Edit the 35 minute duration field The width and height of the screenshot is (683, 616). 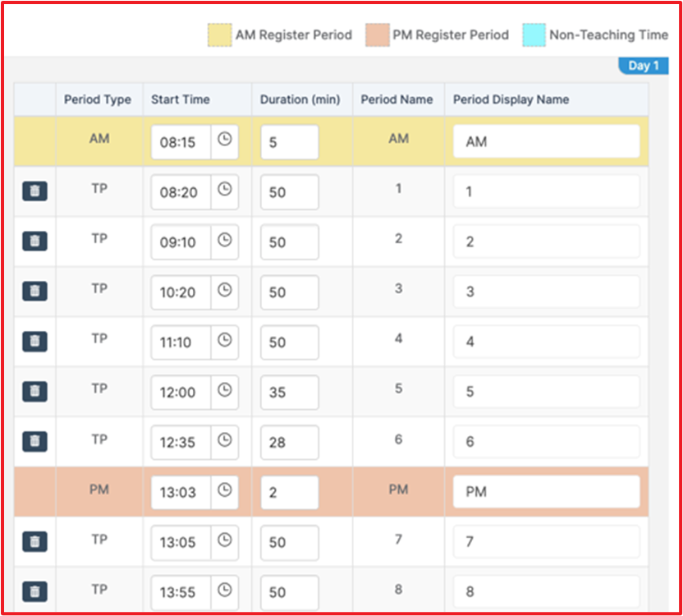click(290, 393)
